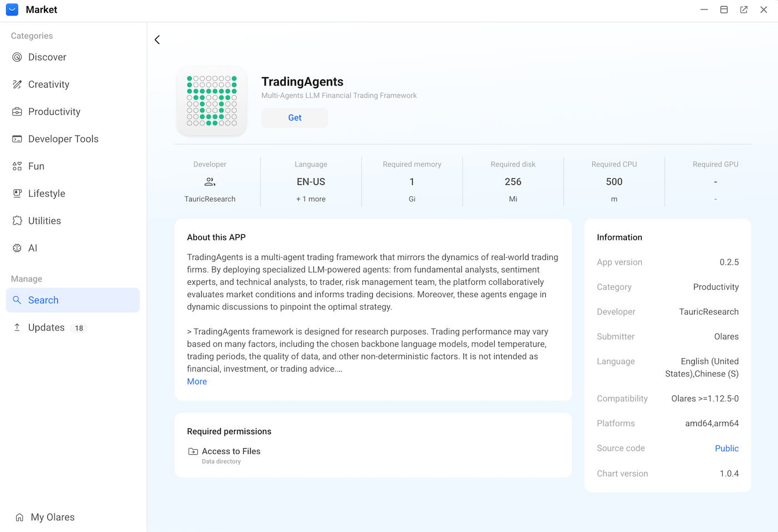Click the Category value Productivity
The width and height of the screenshot is (778, 532).
[x=716, y=287]
